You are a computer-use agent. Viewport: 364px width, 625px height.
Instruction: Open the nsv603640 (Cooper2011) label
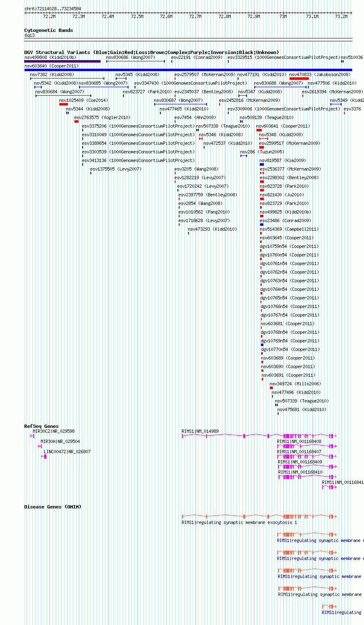(x=52, y=66)
